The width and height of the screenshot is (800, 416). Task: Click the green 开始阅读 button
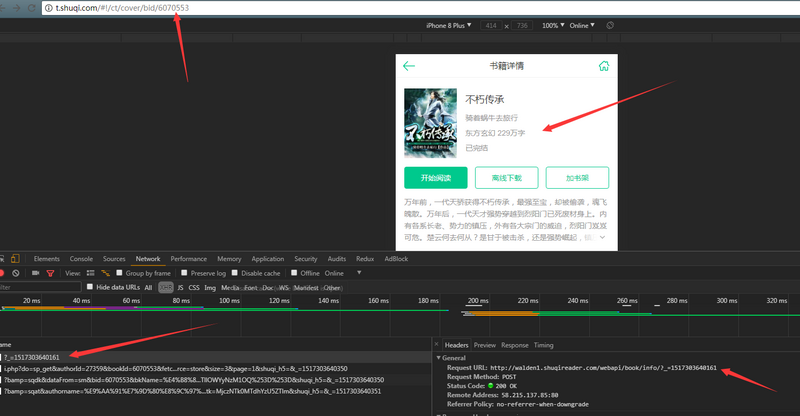436,178
